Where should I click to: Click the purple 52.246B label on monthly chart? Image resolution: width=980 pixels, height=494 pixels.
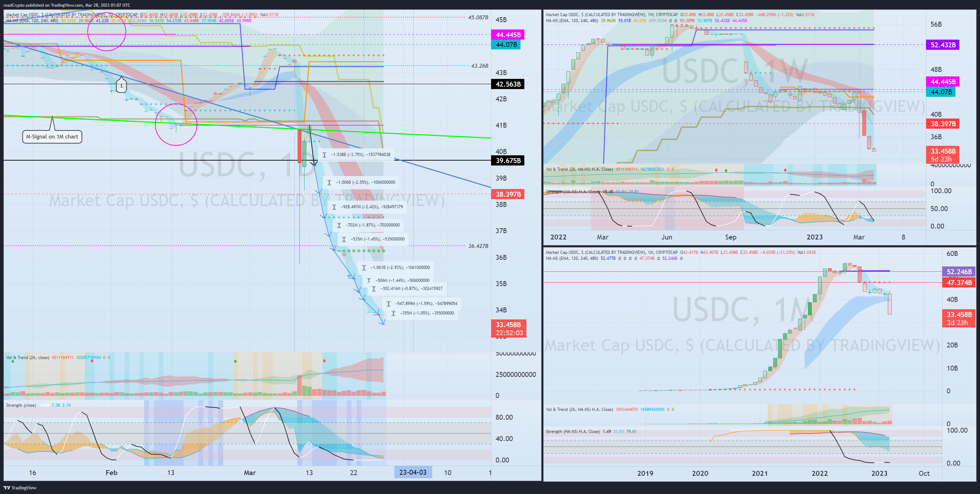tap(959, 272)
